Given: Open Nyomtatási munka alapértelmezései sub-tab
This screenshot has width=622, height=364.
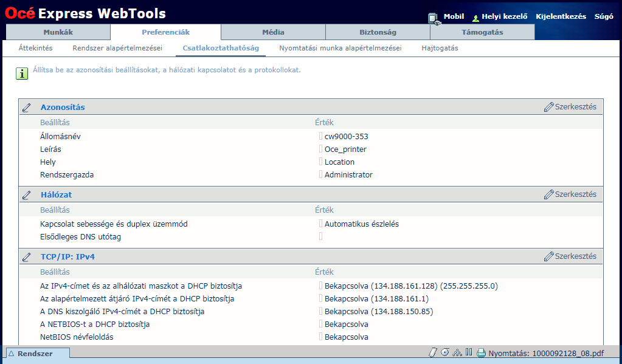Looking at the screenshot, I should pyautogui.click(x=340, y=48).
